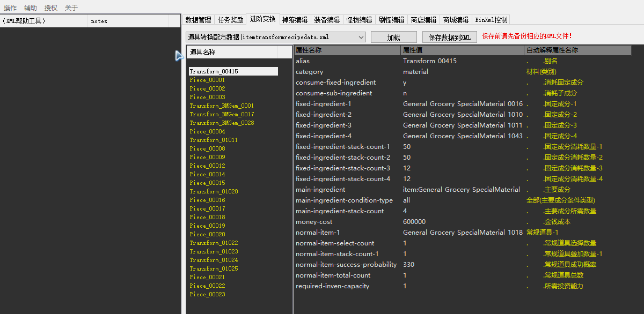644x314 pixels.
Task: Select Piece_00003 in the item list
Action: pos(207,97)
